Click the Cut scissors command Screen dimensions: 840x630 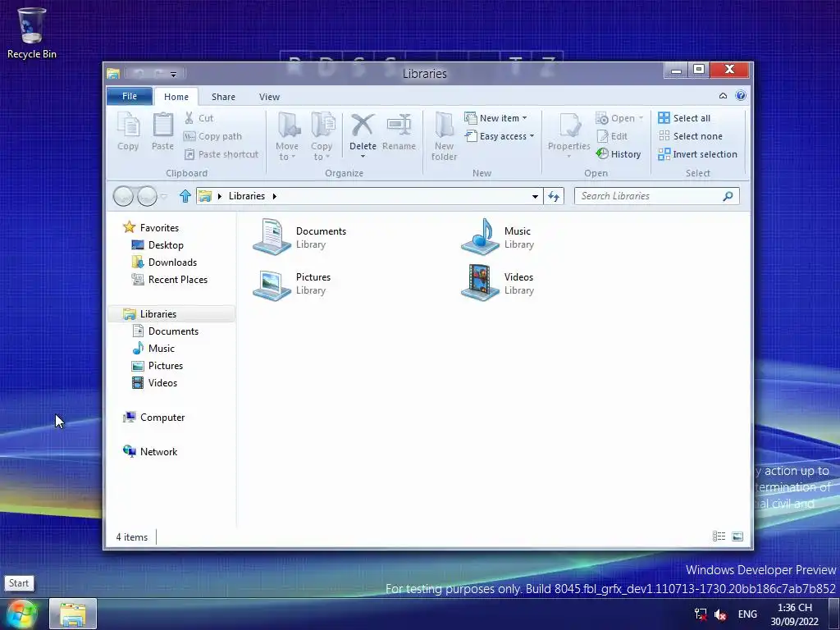tap(199, 118)
